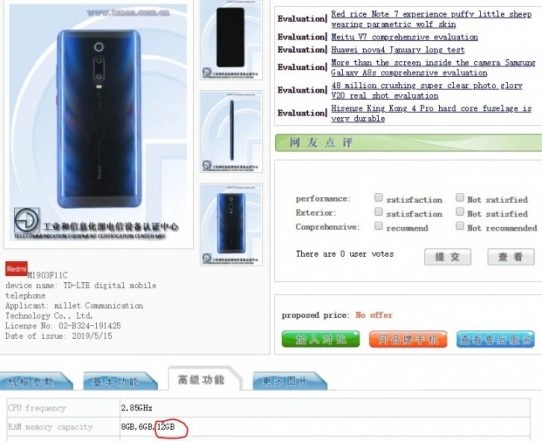Open the side view phone thumbnail
Screen dimensions: 542x441
pos(231,132)
